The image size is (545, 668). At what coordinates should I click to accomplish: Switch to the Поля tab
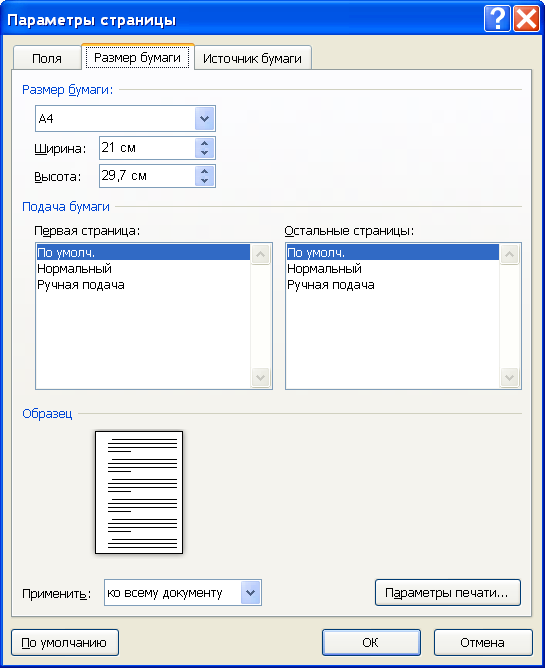[47, 58]
